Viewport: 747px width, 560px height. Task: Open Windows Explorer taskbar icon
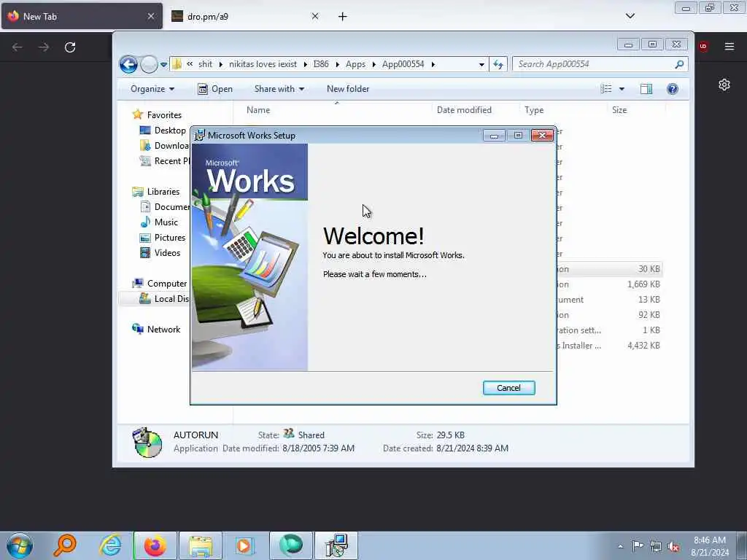click(x=201, y=545)
